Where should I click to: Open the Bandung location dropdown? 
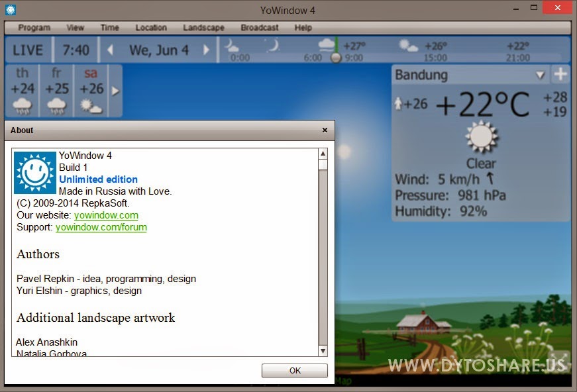pos(540,75)
